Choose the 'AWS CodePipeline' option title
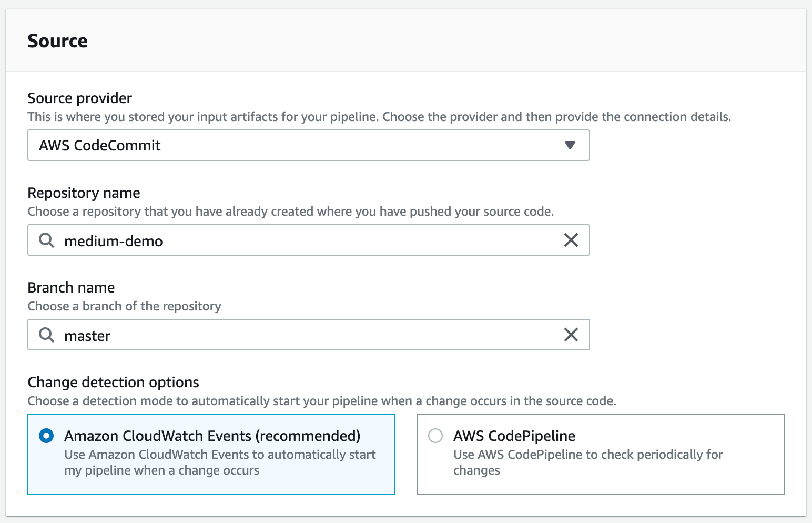The image size is (812, 523). coord(514,436)
